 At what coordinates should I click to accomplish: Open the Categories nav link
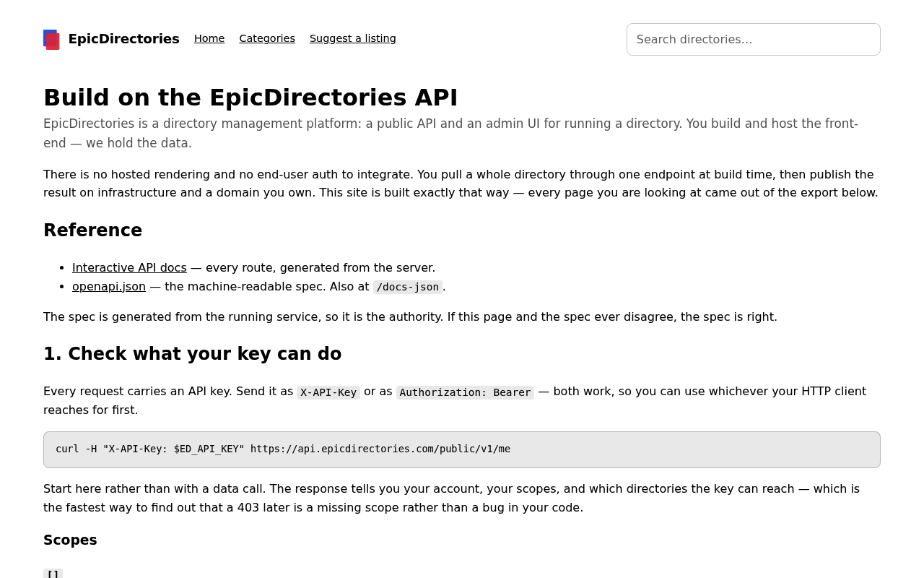point(267,38)
